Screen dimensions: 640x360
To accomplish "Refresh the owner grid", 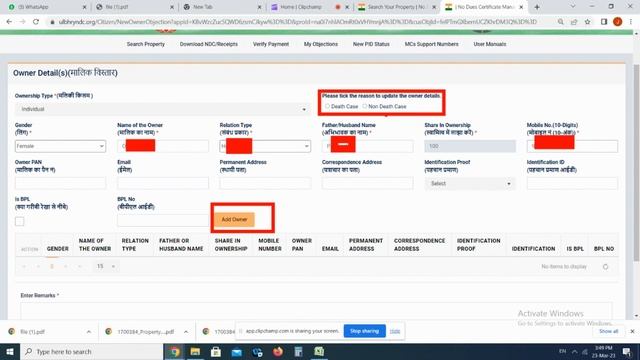I will (x=605, y=267).
